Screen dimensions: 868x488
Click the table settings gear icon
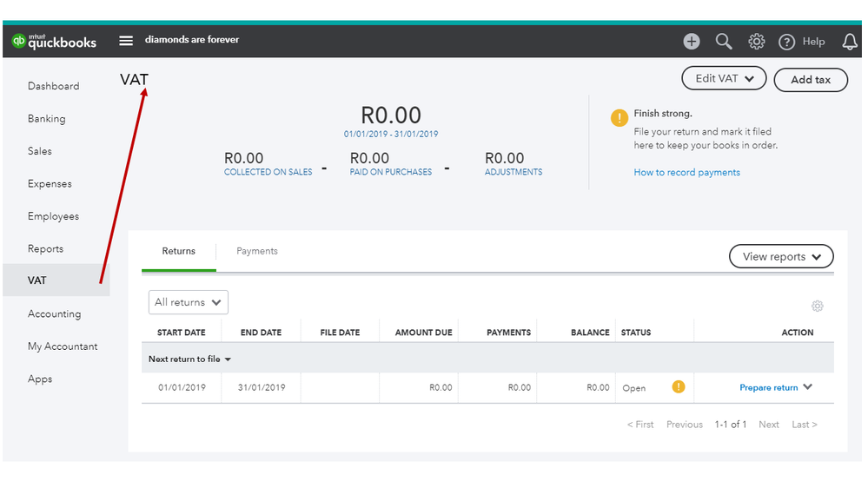[x=817, y=306]
